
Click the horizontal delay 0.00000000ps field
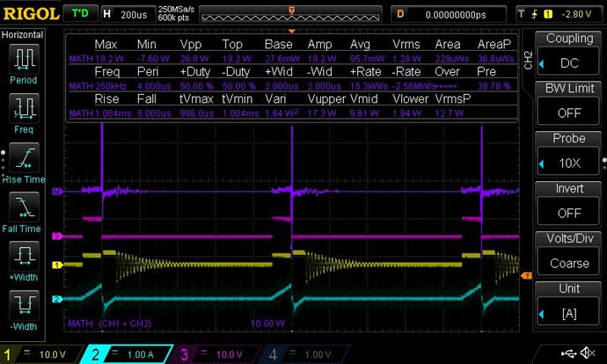pyautogui.click(x=455, y=14)
